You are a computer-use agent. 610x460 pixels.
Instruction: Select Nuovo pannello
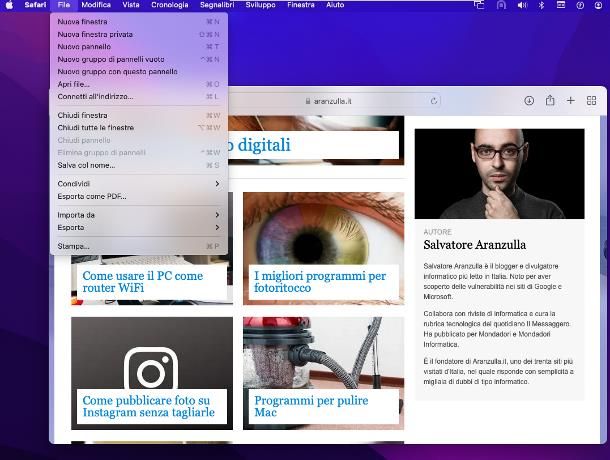pos(139,47)
